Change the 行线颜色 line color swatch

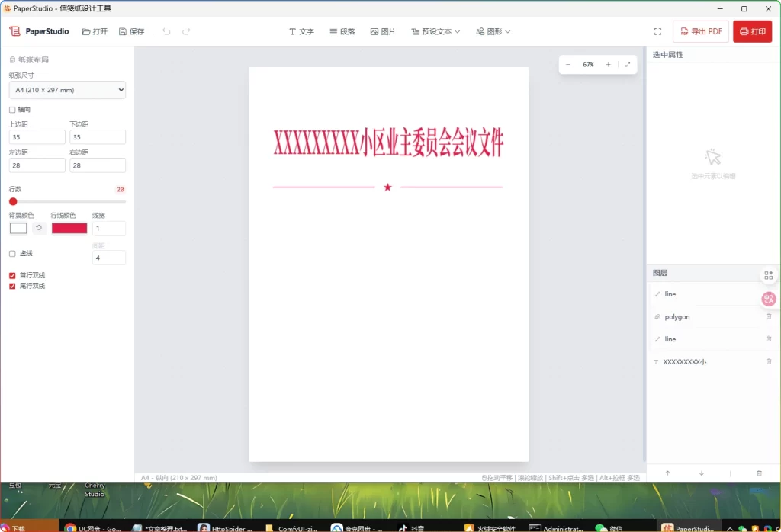click(69, 228)
